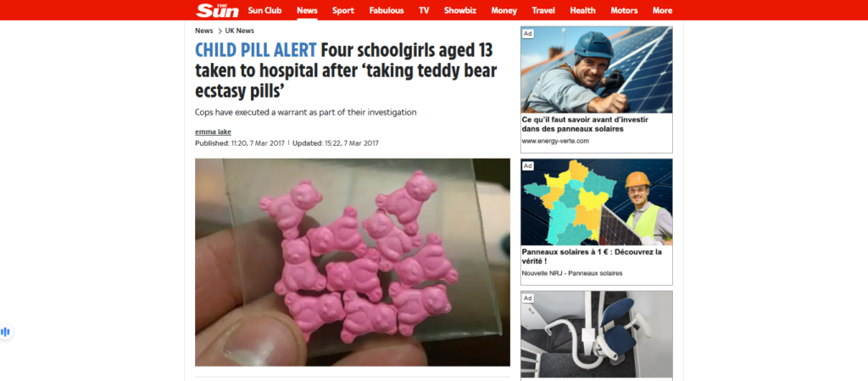Click the UK News breadcrumb link

pos(240,31)
